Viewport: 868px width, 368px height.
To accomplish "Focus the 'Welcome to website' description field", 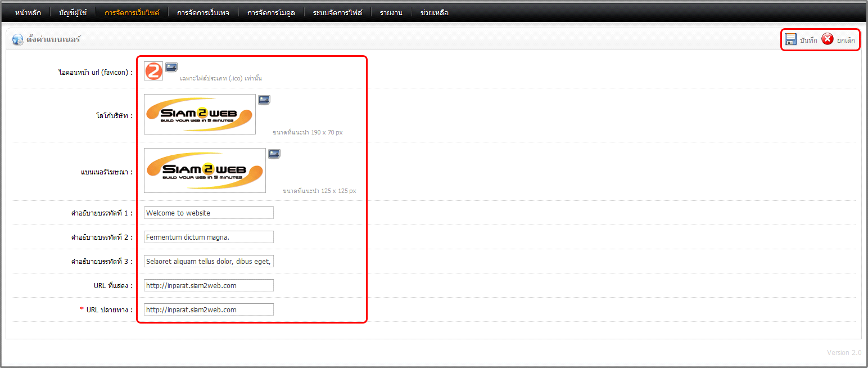I will (x=209, y=213).
